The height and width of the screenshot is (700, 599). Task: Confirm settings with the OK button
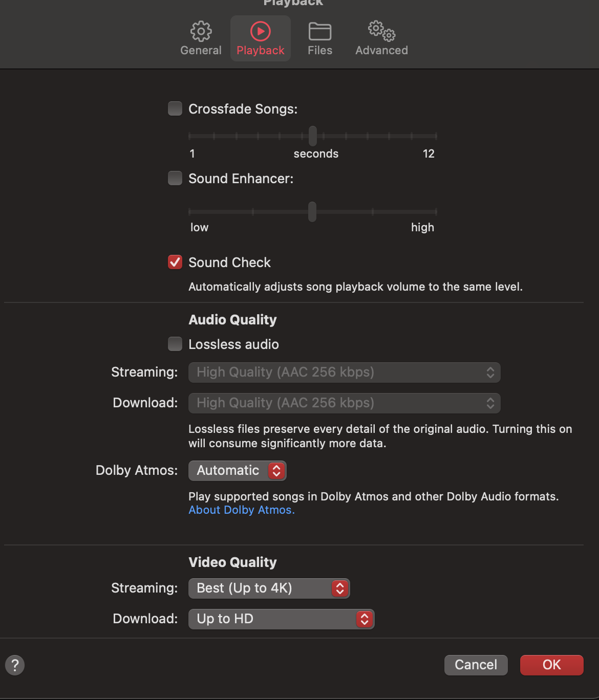click(x=551, y=665)
